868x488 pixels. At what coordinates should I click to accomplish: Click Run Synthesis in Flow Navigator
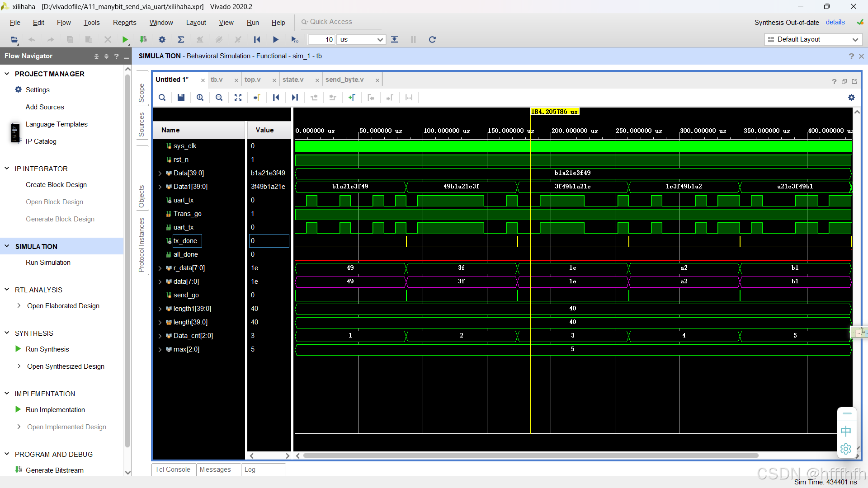47,349
